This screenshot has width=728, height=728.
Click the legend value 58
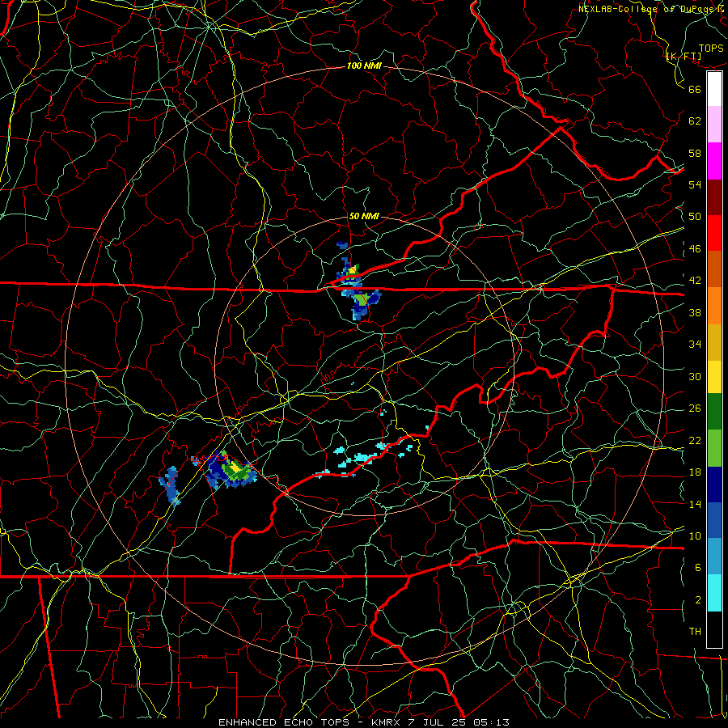coord(695,153)
